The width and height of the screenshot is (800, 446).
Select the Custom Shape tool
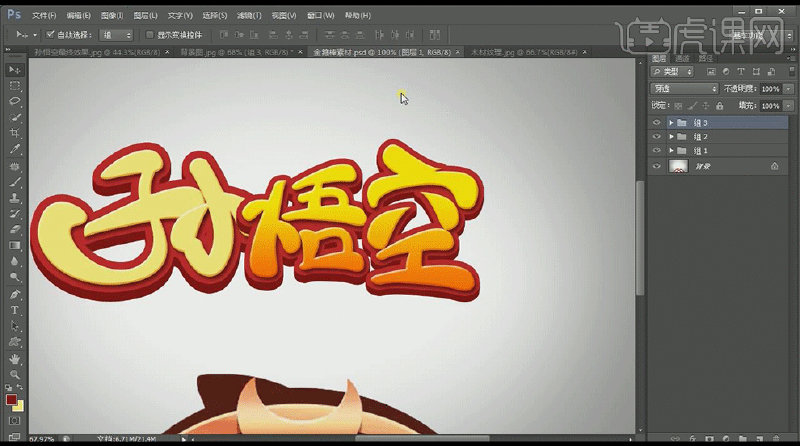14,342
